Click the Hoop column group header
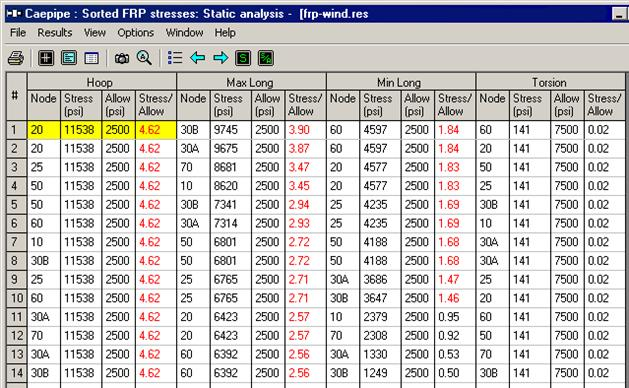This screenshot has width=629, height=388. 102,82
